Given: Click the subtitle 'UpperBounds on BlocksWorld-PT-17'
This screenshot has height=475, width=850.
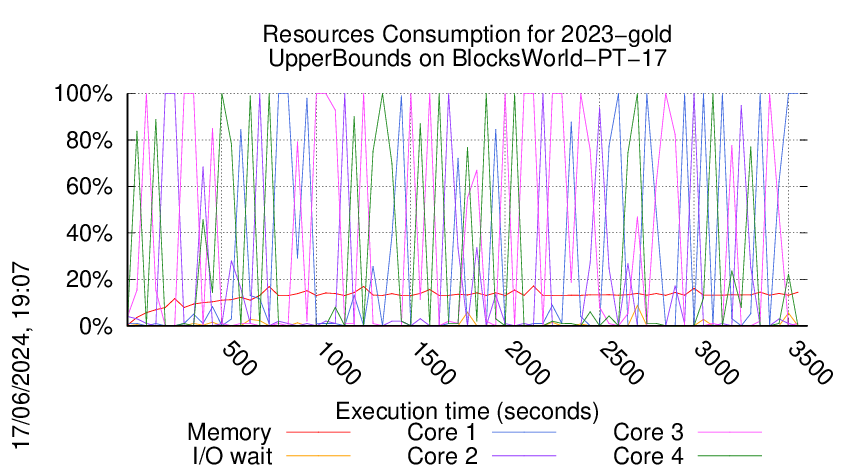Looking at the screenshot, I should point(467,58).
